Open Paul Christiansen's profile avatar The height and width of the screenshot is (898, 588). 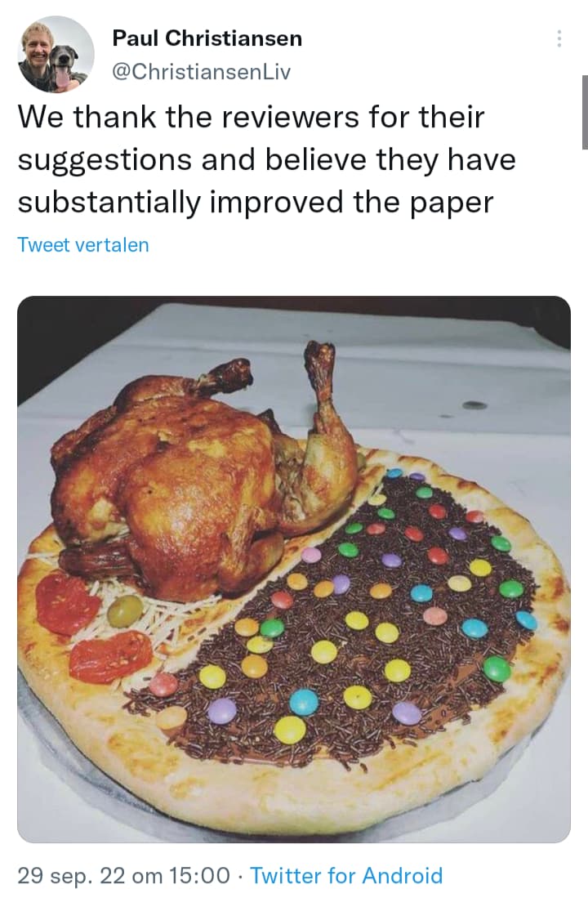56,55
